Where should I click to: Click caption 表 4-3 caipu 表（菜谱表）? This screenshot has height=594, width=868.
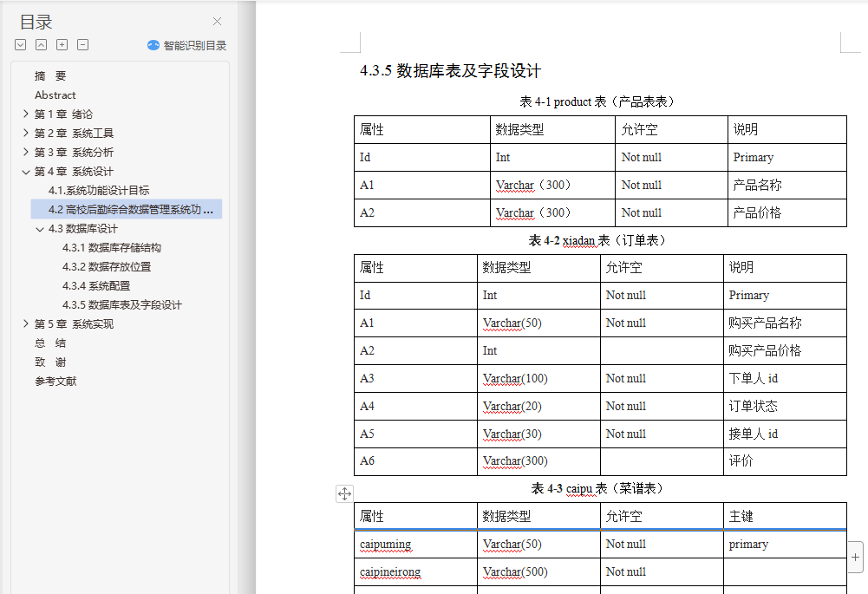click(597, 488)
